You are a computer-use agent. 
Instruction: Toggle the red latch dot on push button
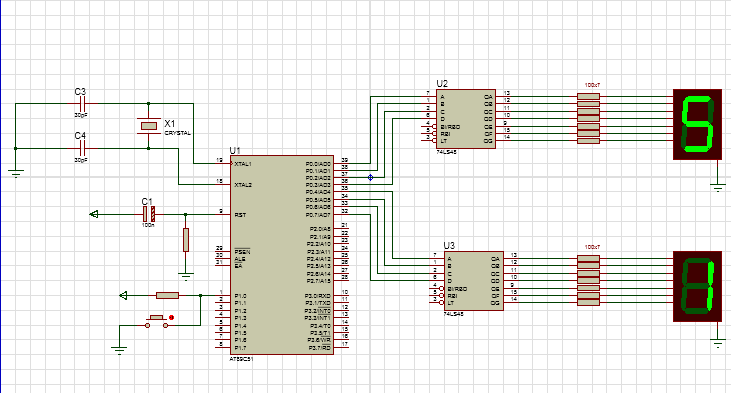[x=172, y=317]
